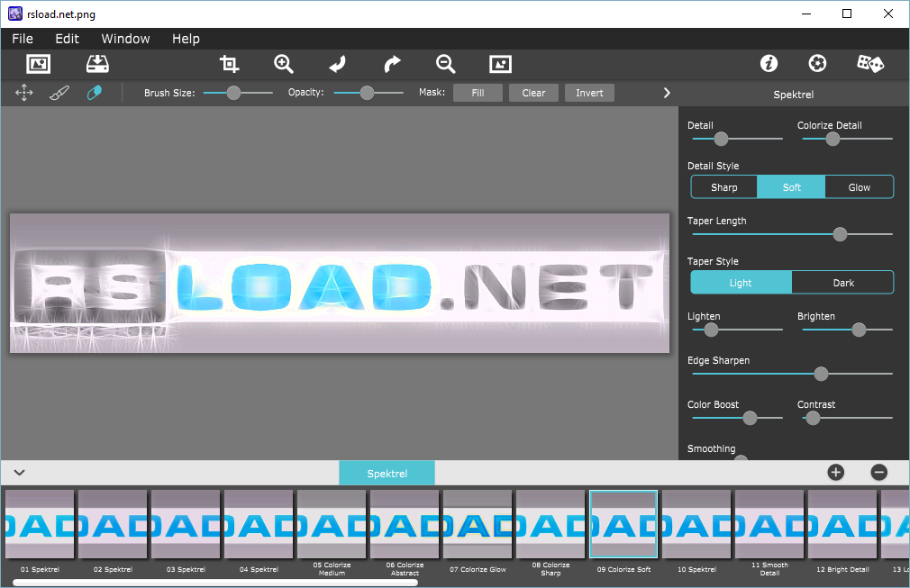Click the Invert mask button
The height and width of the screenshot is (588, 910).
coord(589,93)
